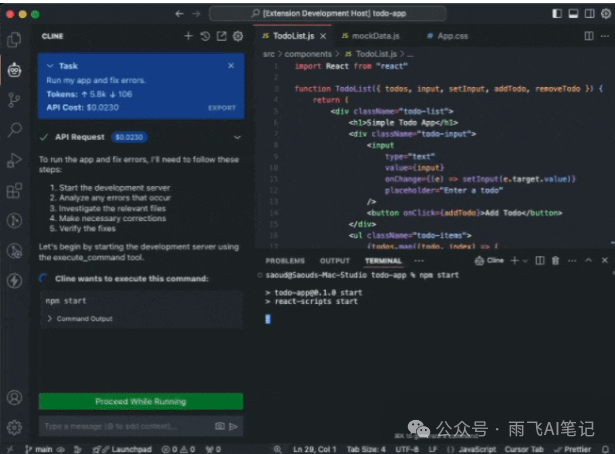The image size is (615, 454).
Task: Open Cline settings gear in panel header
Action: 238,36
